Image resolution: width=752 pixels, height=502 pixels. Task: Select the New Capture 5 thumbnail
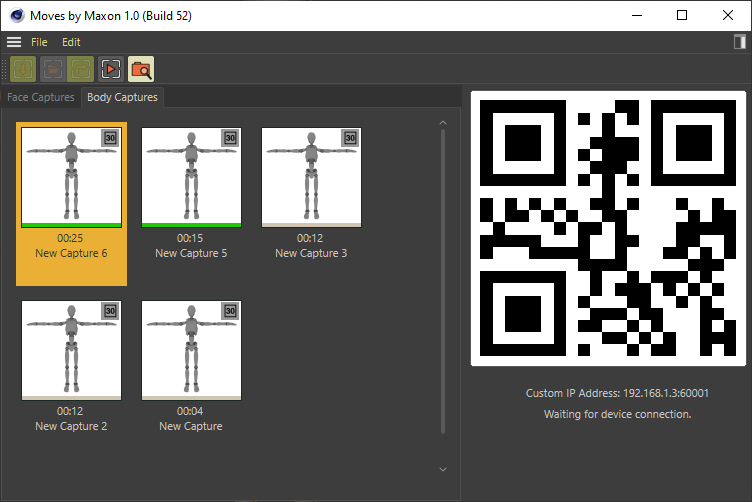pos(191,176)
